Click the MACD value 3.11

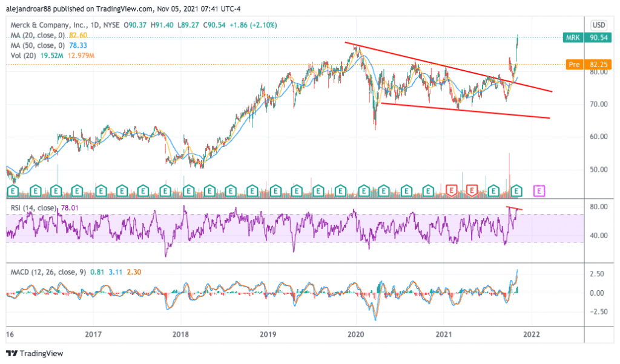tap(116, 272)
